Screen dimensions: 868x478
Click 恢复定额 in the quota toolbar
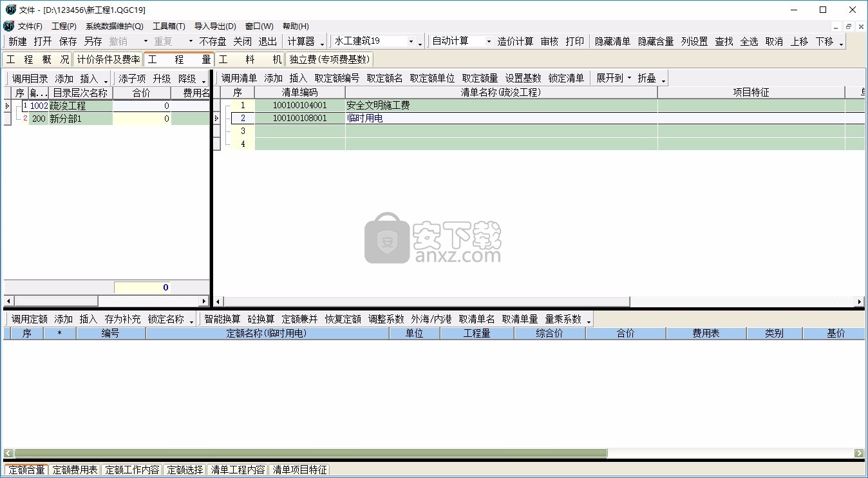pos(343,319)
